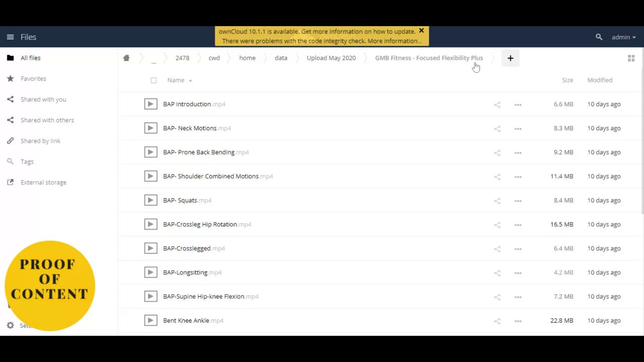
Task: Click More information link in notification
Action: (394, 41)
